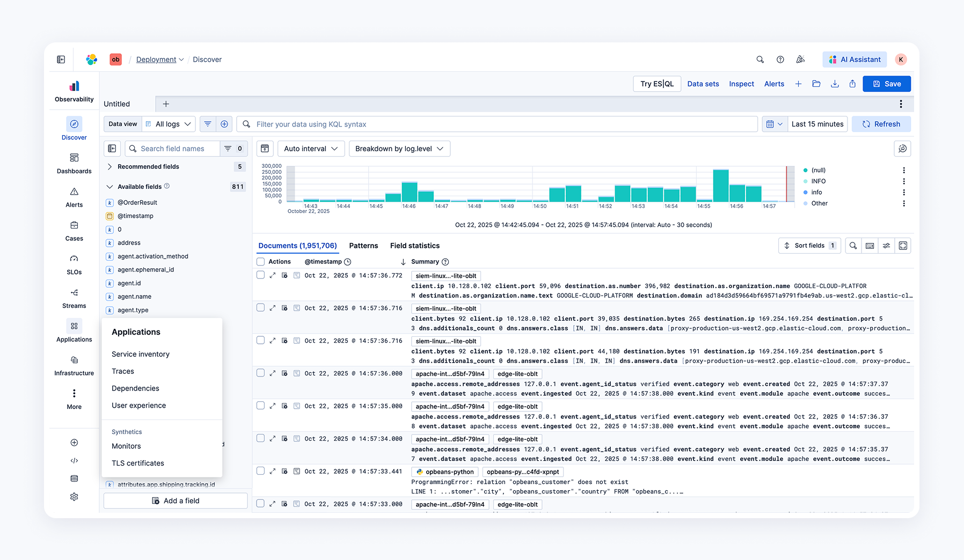Select the row at 14:57:33.000
Viewport: 964px width, 560px height.
261,504
